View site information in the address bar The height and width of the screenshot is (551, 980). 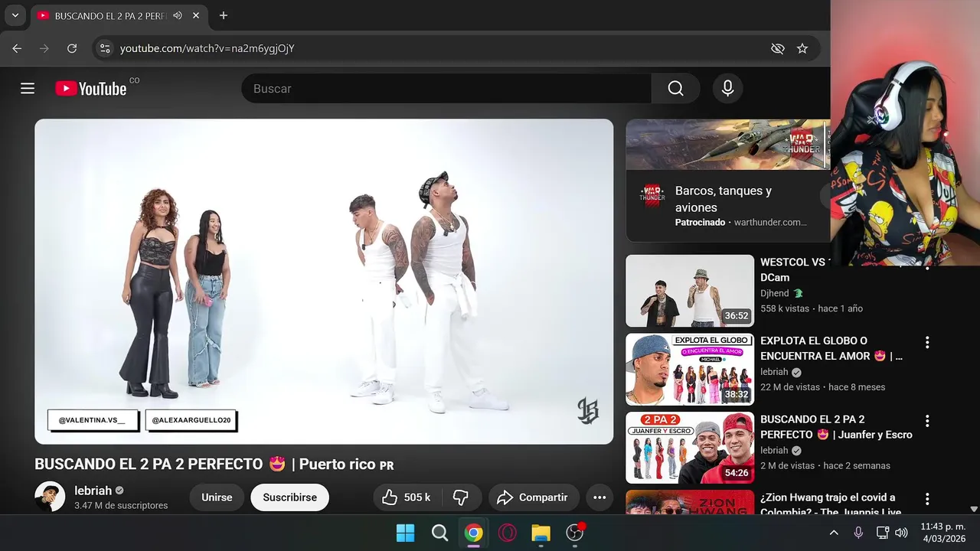[x=106, y=48]
